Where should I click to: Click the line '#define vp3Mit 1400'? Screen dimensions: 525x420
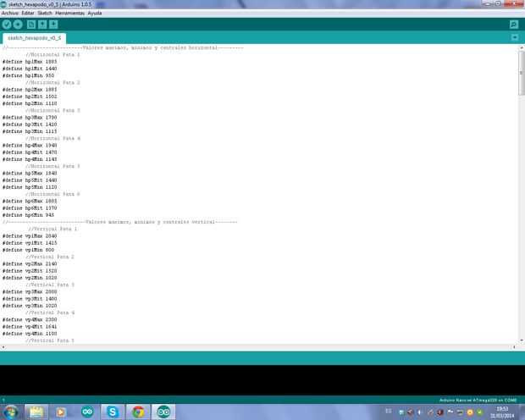tap(30, 299)
